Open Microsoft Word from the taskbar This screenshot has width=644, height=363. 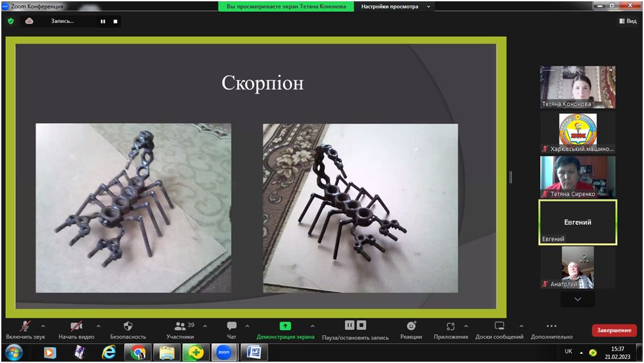click(x=254, y=352)
